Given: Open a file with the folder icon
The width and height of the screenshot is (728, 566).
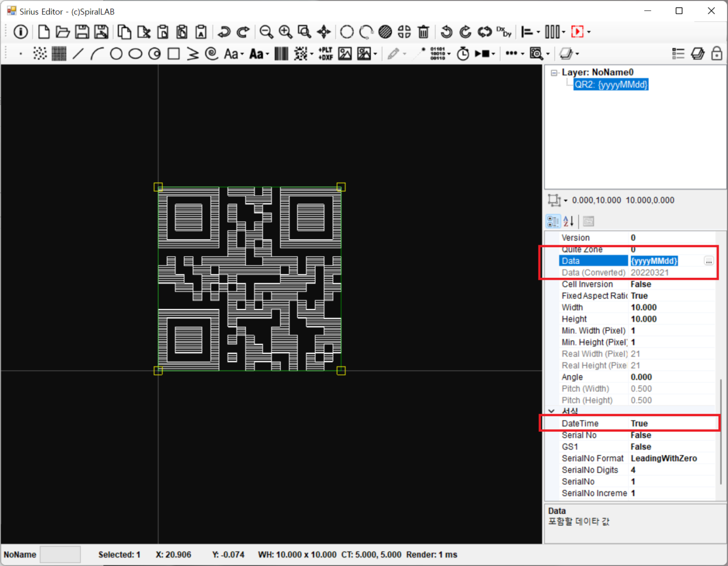Looking at the screenshot, I should [63, 32].
